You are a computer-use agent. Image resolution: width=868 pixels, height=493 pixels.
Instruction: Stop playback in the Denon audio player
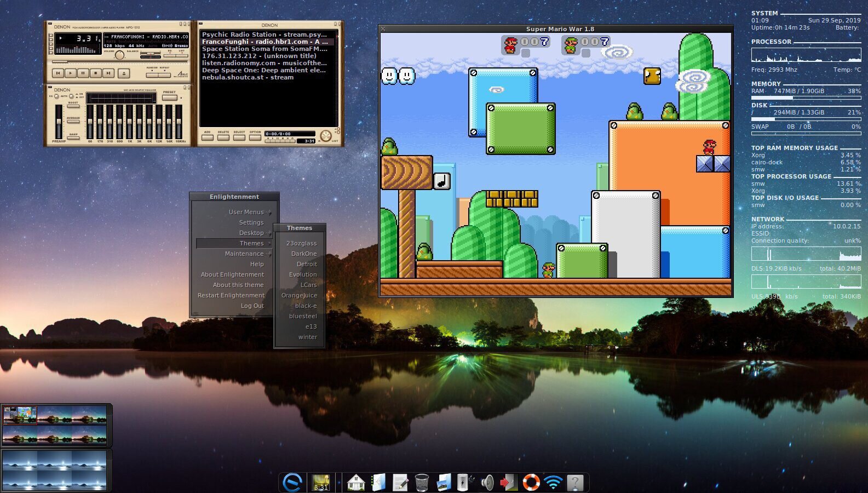tap(96, 73)
